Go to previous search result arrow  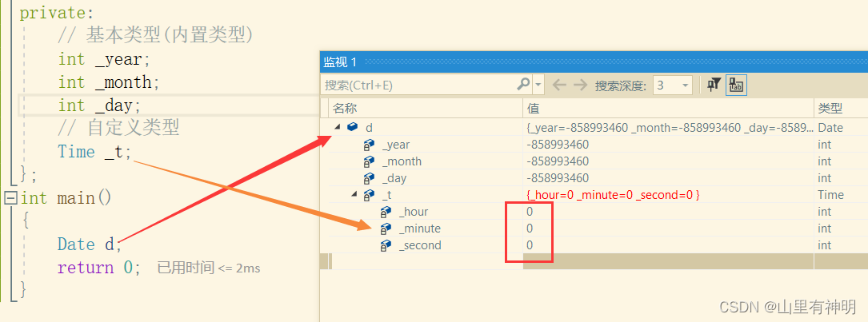(560, 85)
